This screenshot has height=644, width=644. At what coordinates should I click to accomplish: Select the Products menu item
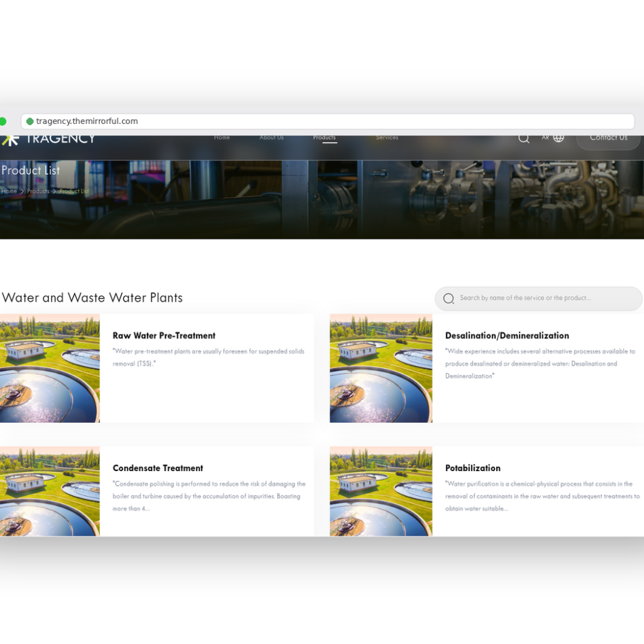tap(325, 138)
